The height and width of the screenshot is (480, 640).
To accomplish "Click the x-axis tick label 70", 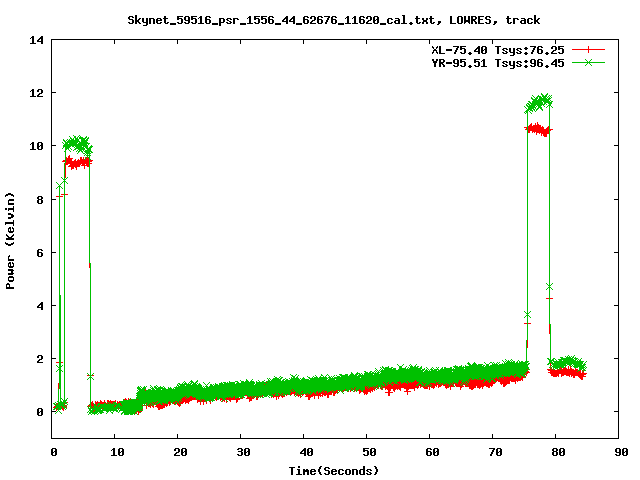I will [x=495, y=452].
